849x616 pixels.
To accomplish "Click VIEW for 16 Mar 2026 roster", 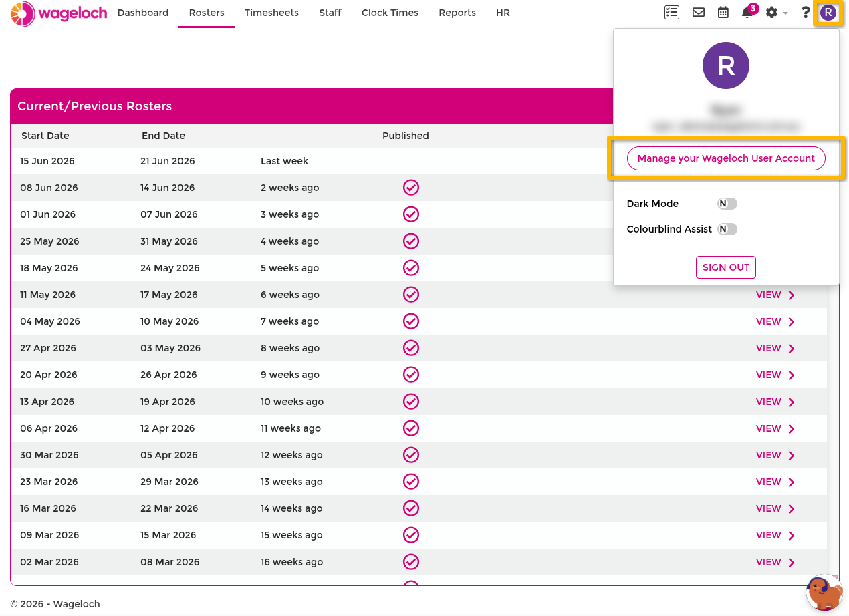I will click(x=768, y=508).
